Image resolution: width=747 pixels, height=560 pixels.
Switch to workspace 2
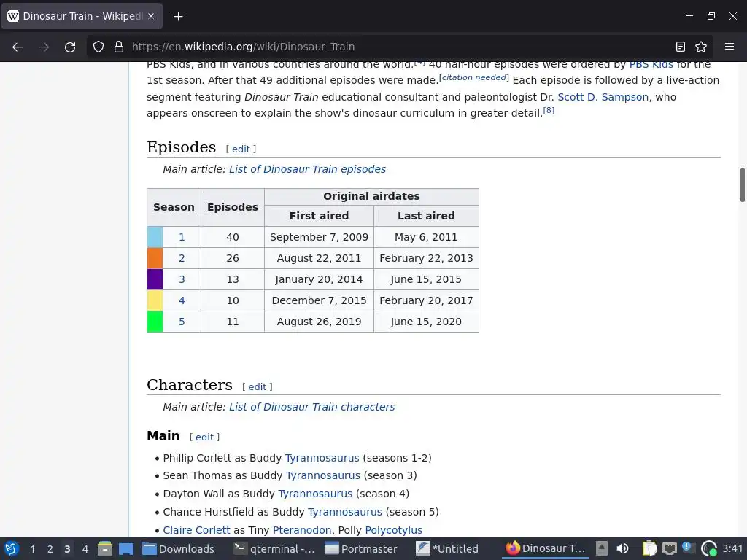(x=50, y=549)
